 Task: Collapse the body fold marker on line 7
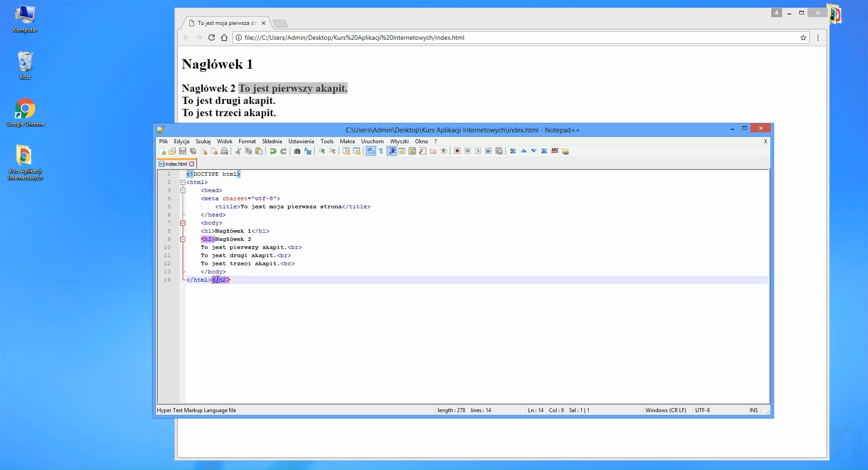tap(183, 223)
